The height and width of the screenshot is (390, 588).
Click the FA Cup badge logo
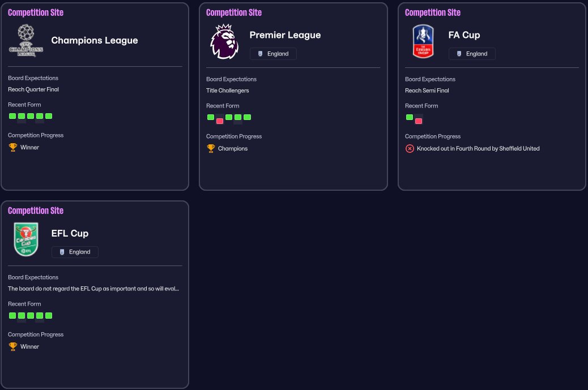pos(423,41)
